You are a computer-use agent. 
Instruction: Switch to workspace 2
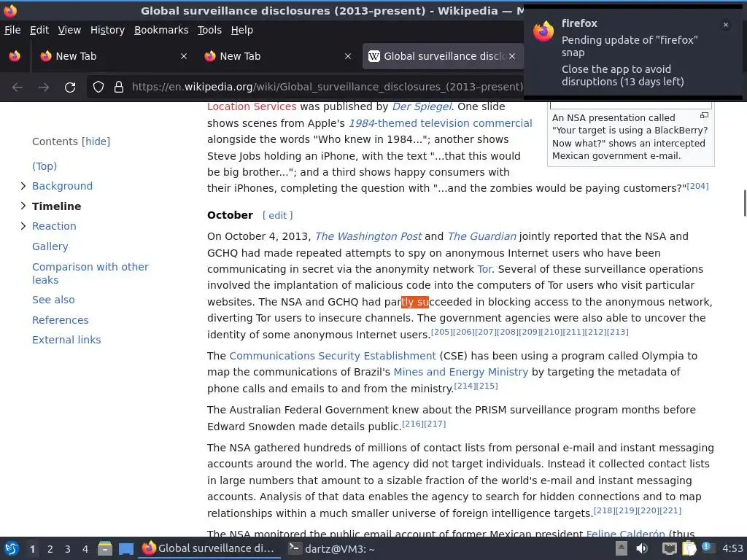[50, 549]
